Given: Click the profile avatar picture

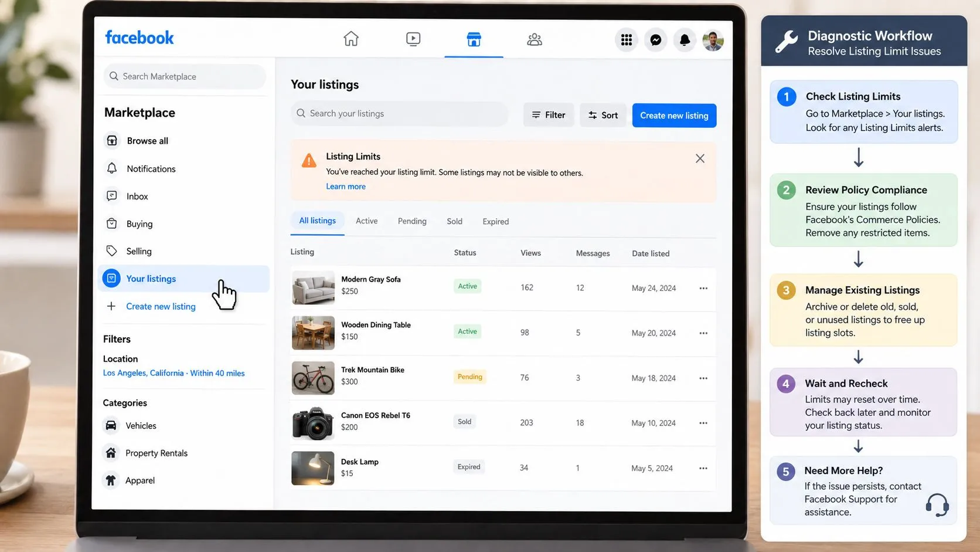Looking at the screenshot, I should (713, 40).
